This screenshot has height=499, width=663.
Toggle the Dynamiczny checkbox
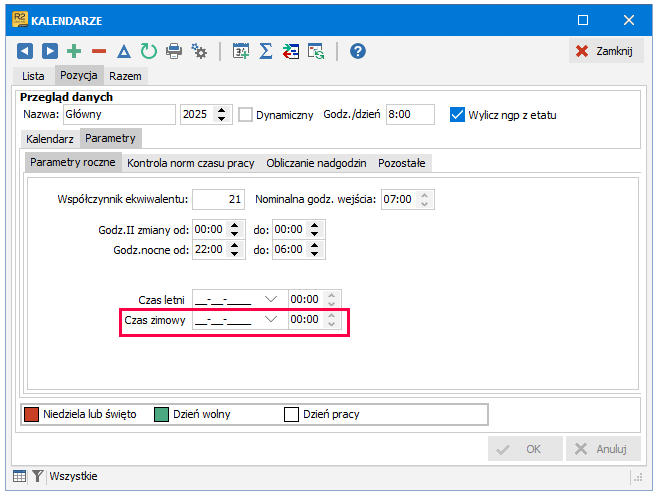245,115
